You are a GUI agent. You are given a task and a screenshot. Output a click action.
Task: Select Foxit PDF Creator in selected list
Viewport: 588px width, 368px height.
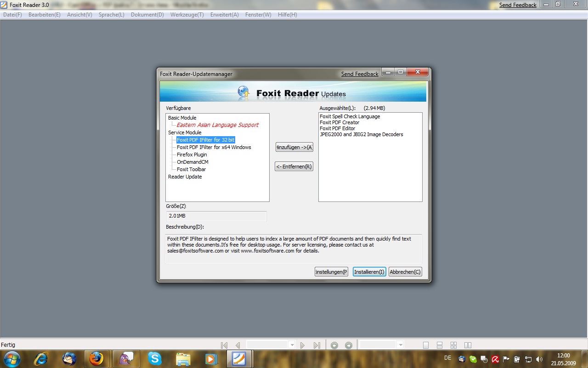[x=339, y=122]
